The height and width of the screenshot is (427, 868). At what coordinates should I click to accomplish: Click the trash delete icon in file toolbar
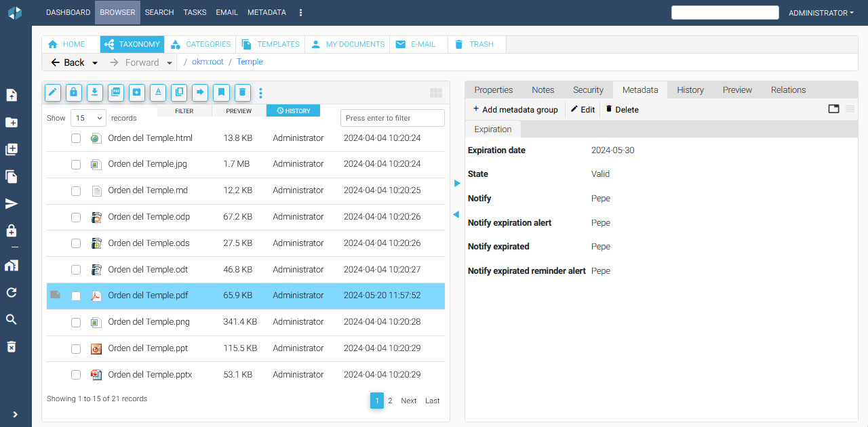[242, 92]
